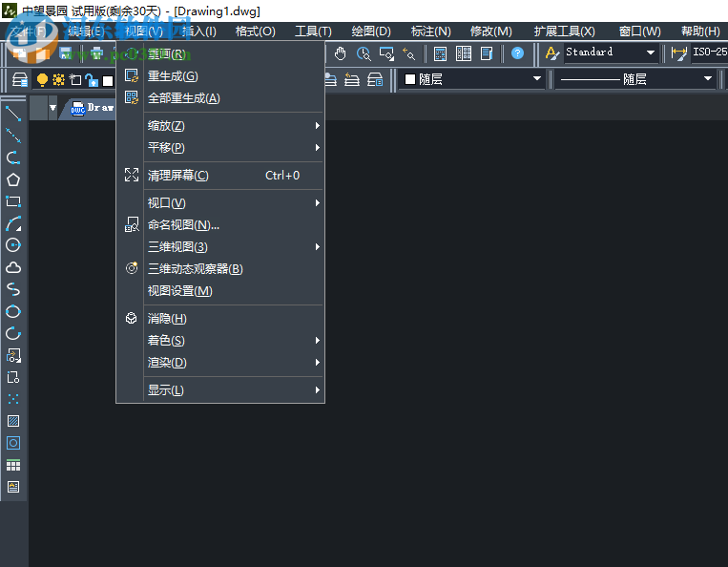Open the 帮助(H) menu

pyautogui.click(x=700, y=31)
